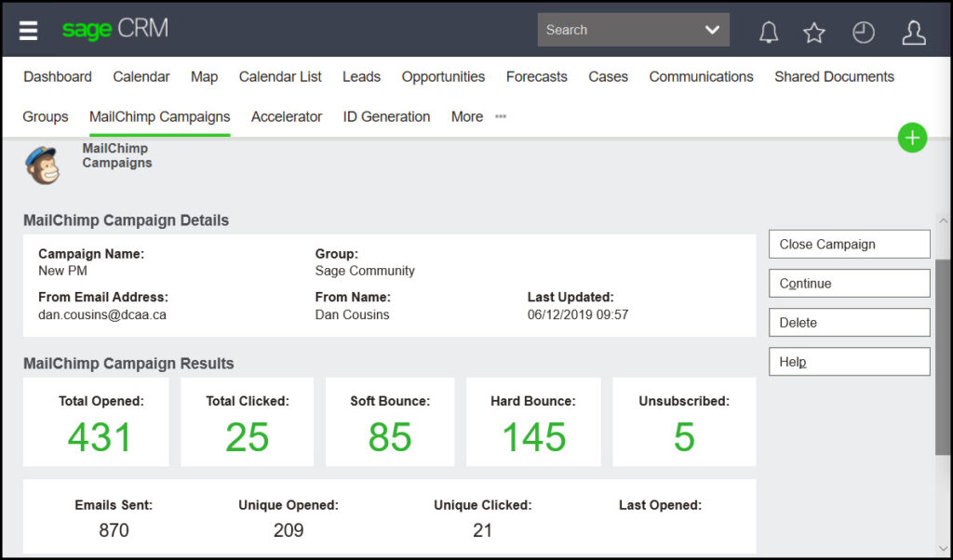953x560 pixels.
Task: Click the Continue button
Action: (849, 284)
